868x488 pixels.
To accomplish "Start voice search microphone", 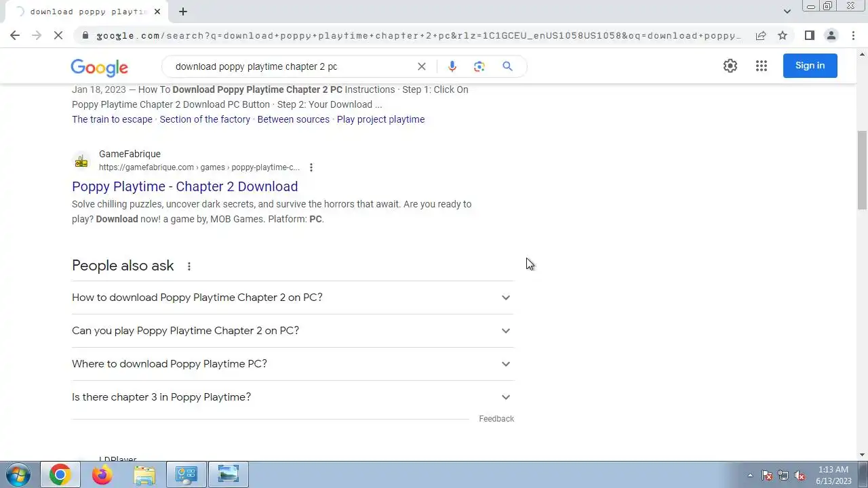I will pyautogui.click(x=452, y=66).
